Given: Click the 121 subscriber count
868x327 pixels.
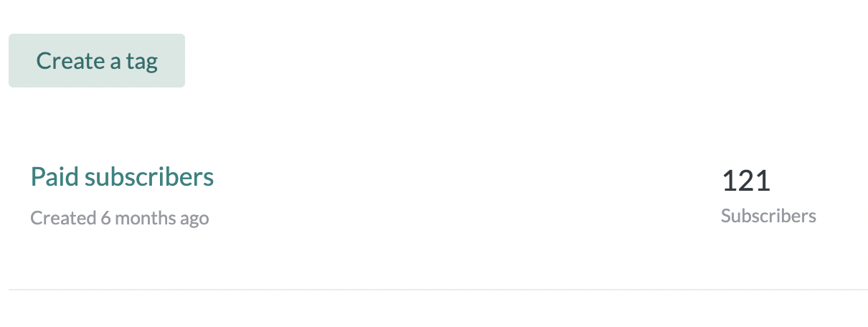Looking at the screenshot, I should (745, 181).
